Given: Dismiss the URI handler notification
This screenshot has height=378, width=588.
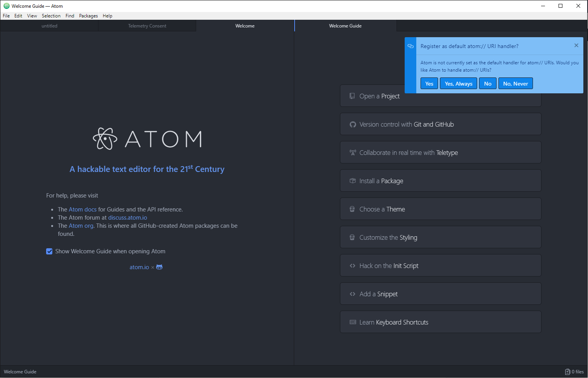Looking at the screenshot, I should click(x=576, y=46).
